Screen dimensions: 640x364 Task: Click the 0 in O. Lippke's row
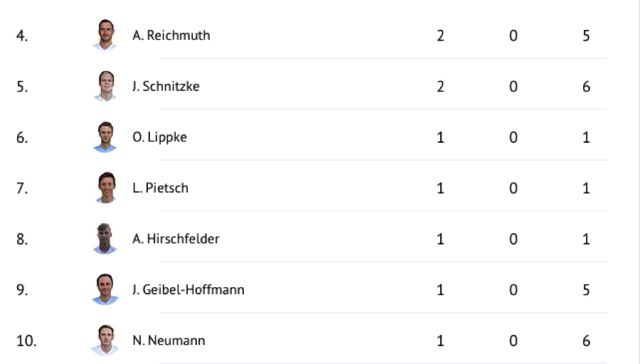[513, 137]
